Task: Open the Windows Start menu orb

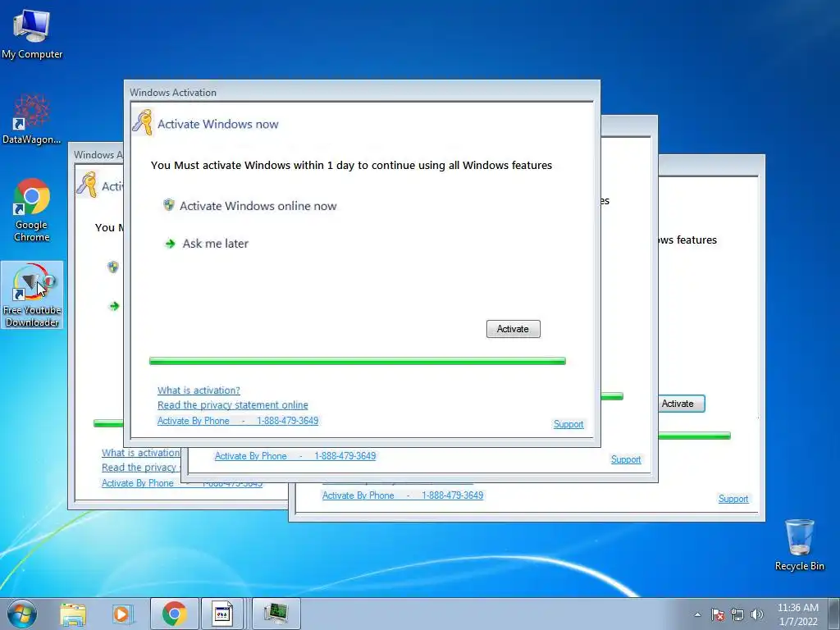Action: [21, 614]
